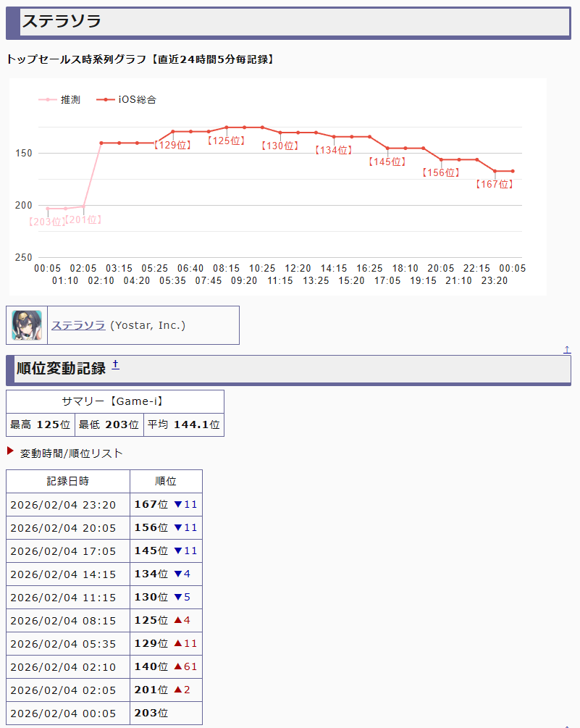Toggle the 推測 series in chart legend

pyautogui.click(x=60, y=99)
